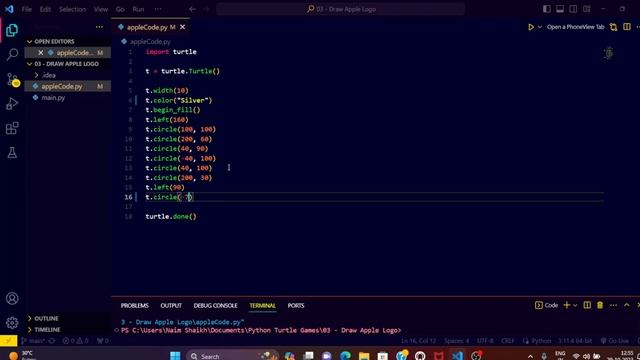Maximize the panel with chevron up
The width and height of the screenshot is (640, 360).
pos(627,305)
